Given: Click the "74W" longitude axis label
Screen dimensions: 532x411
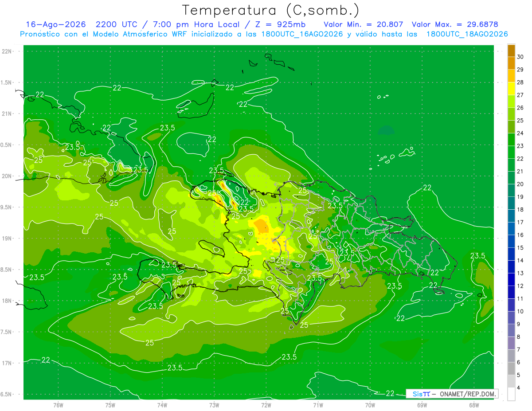Looking at the screenshot, I should (x=162, y=405).
